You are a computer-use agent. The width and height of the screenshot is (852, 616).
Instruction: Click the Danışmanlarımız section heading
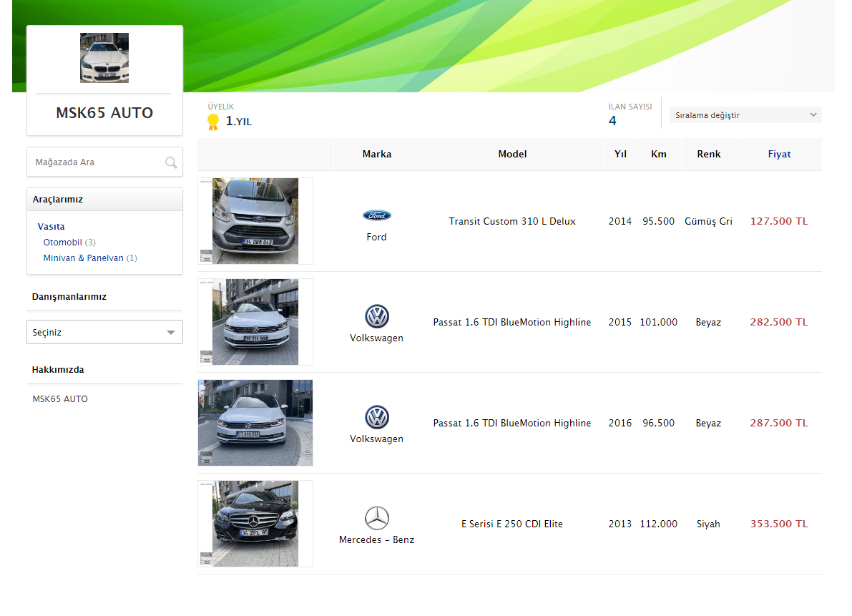(x=69, y=297)
